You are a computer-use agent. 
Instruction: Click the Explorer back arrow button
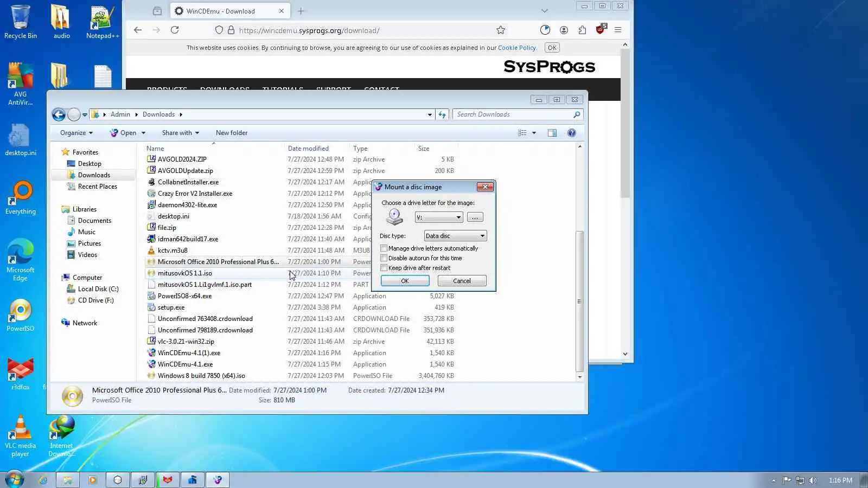59,114
